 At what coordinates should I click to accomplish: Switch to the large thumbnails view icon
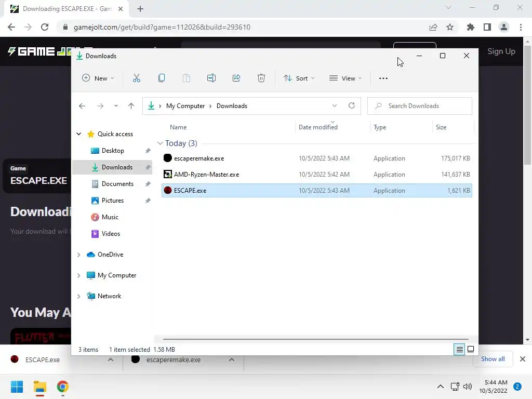tap(471, 349)
